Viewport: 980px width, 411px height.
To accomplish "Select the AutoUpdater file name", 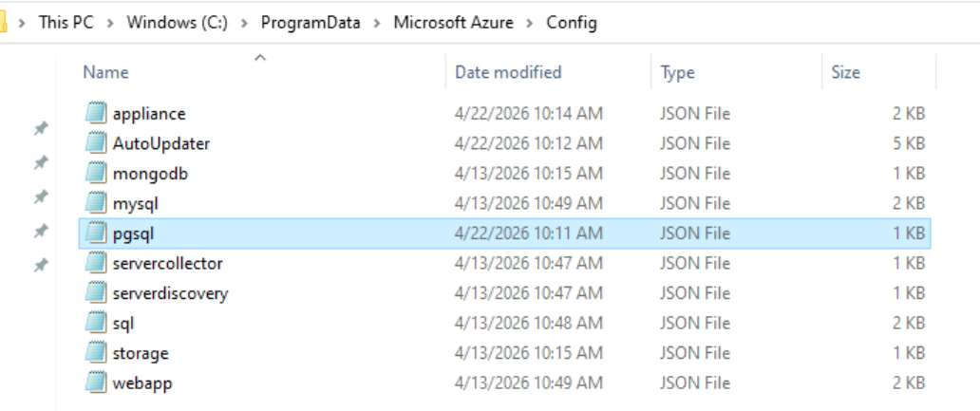I will pyautogui.click(x=161, y=143).
